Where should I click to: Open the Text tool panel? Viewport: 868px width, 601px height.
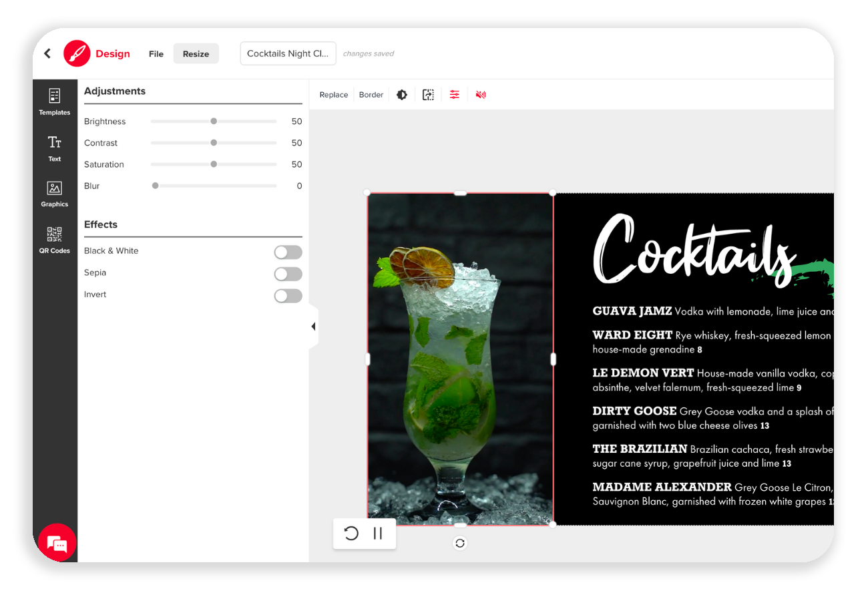point(55,148)
